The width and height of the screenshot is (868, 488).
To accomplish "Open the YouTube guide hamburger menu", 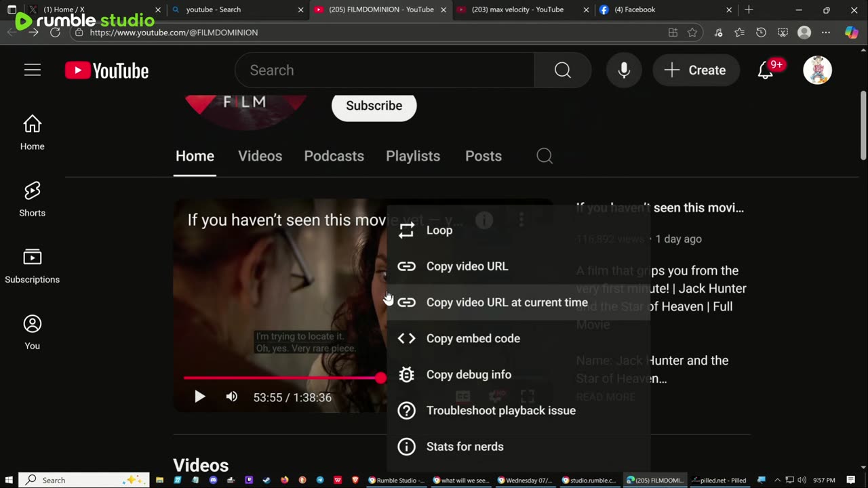I will coord(33,70).
